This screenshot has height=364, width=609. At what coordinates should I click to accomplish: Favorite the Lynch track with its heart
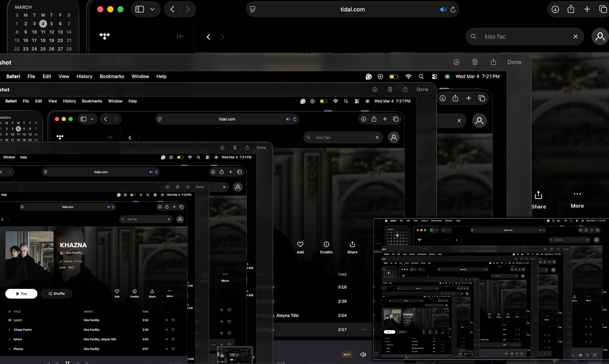click(x=173, y=320)
